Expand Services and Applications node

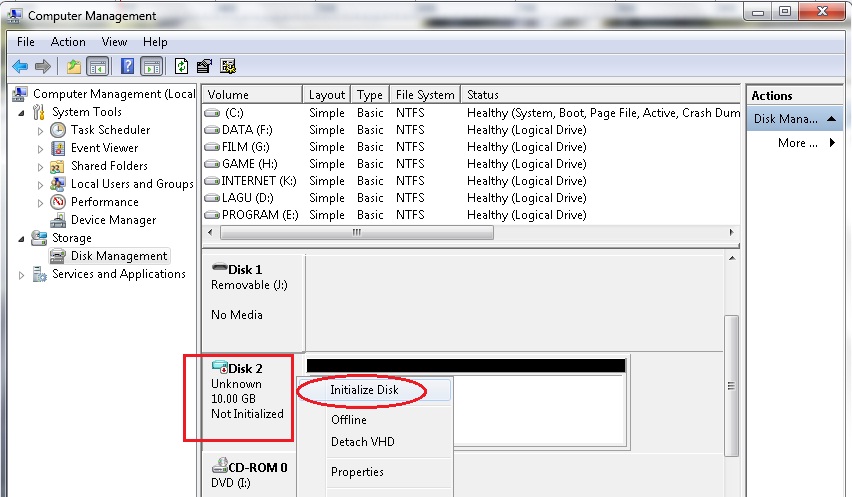(21, 275)
